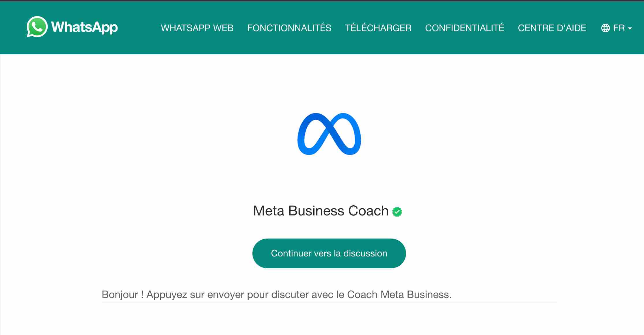The image size is (644, 335).
Task: Click the FR language label
Action: 619,28
